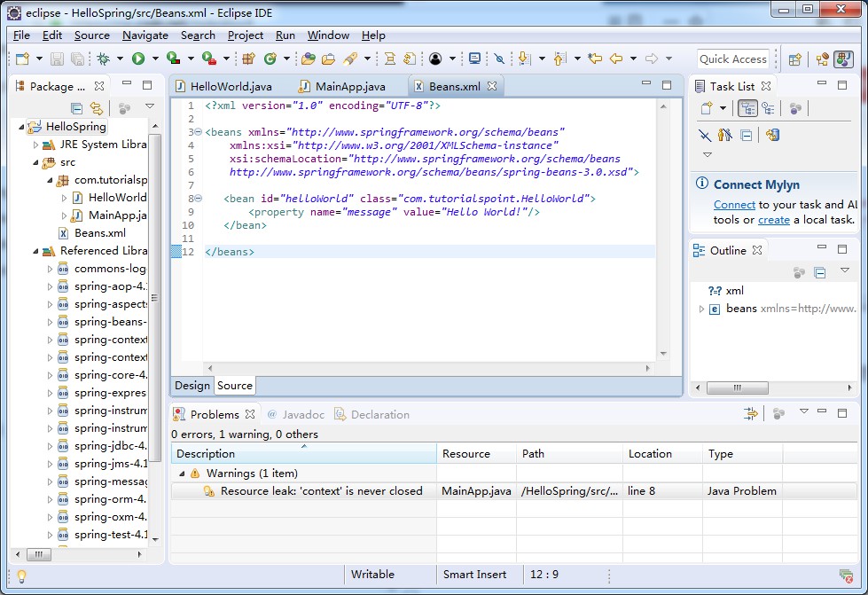This screenshot has width=868, height=595.
Task: Click the Package Explorer vertical scrollbar thumb
Action: pos(155,297)
